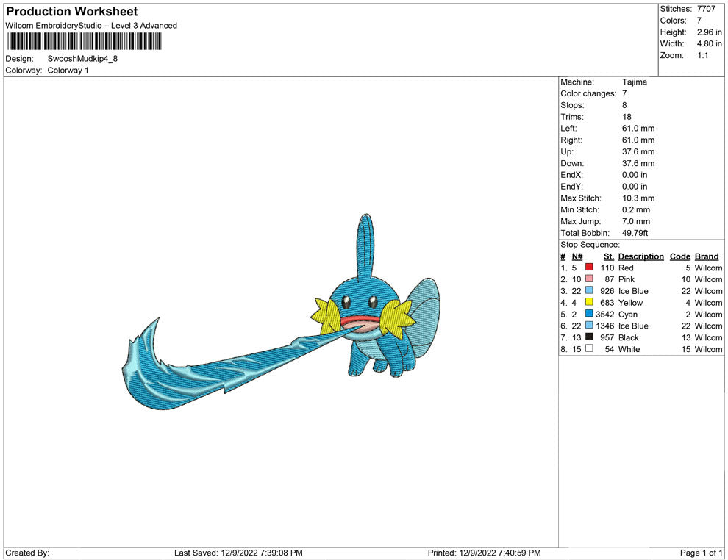Click the Max Jump value 7.0 mm
Image resolution: width=728 pixels, height=560 pixels.
pos(636,221)
